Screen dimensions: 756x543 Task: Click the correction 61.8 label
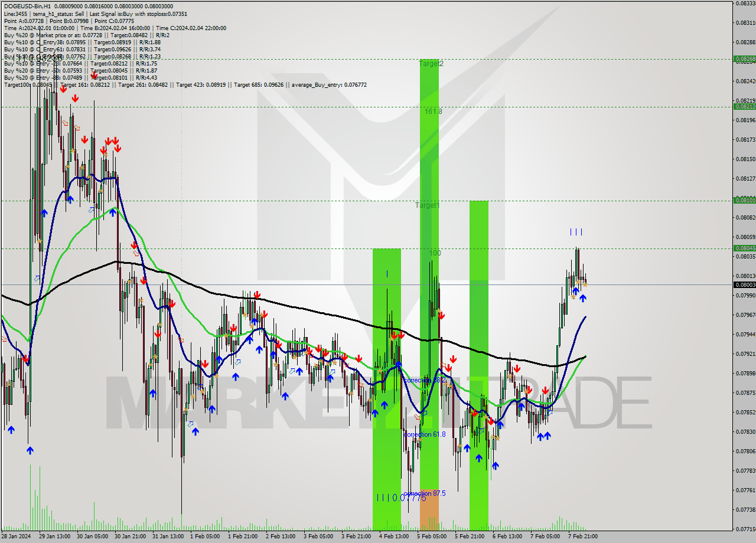(x=425, y=434)
